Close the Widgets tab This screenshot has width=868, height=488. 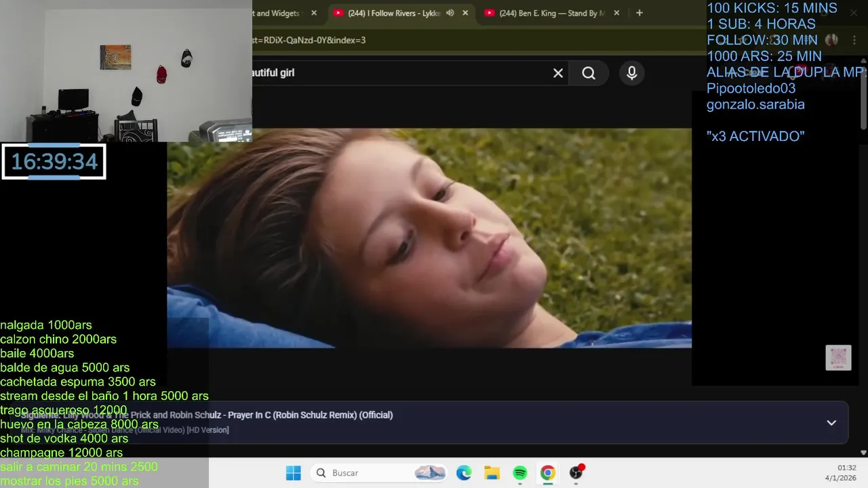[314, 13]
